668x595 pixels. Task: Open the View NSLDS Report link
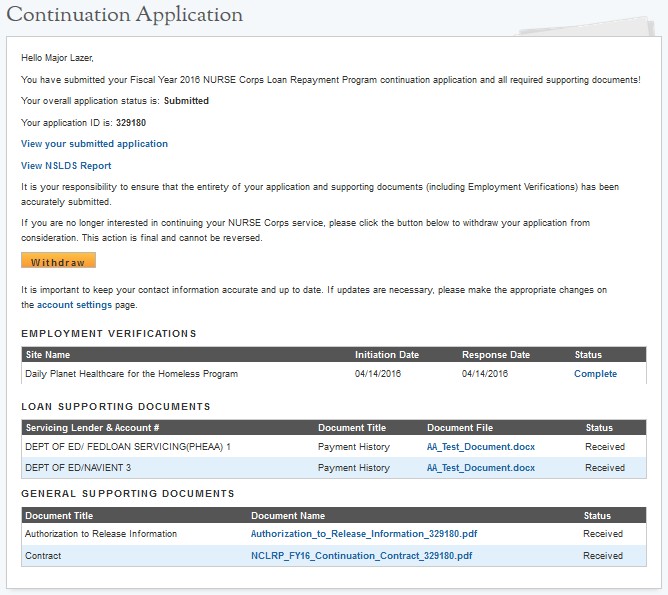click(66, 166)
